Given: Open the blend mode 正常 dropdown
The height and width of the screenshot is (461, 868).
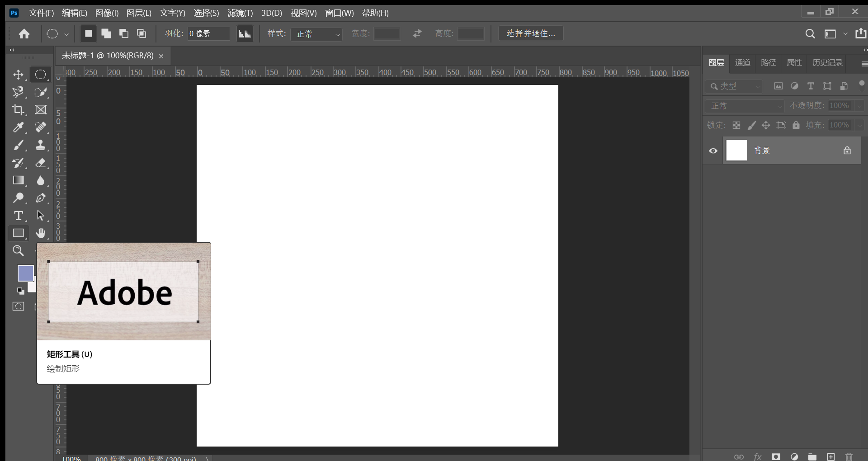Looking at the screenshot, I should pyautogui.click(x=745, y=106).
